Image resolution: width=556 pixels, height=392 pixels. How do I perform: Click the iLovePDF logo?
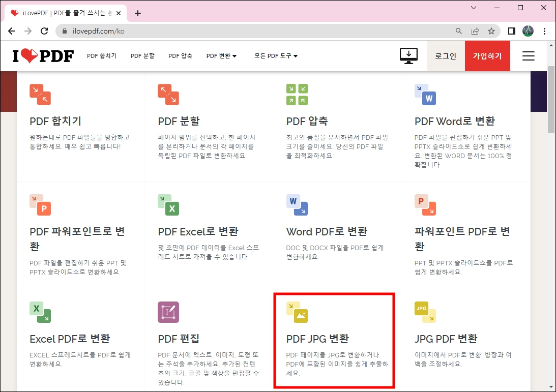[x=43, y=55]
